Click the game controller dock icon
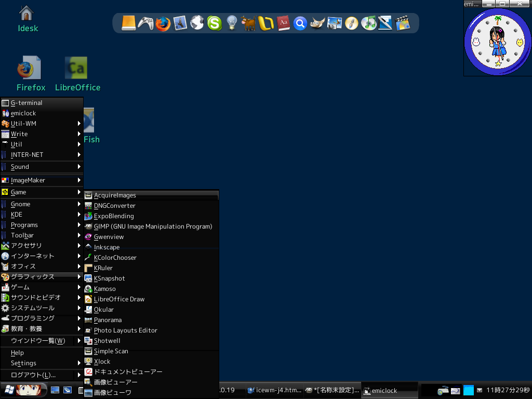The image size is (532, 399). point(145,23)
